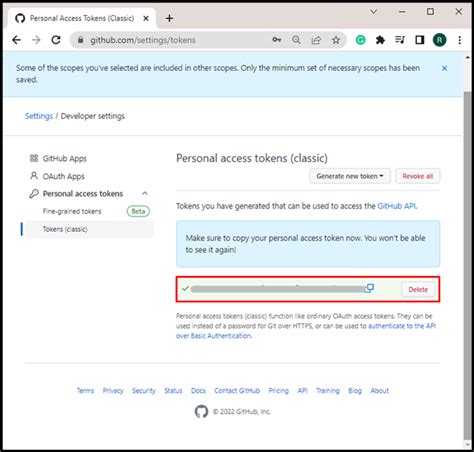
Task: Open Chrome three-dot menu
Action: pyautogui.click(x=460, y=40)
